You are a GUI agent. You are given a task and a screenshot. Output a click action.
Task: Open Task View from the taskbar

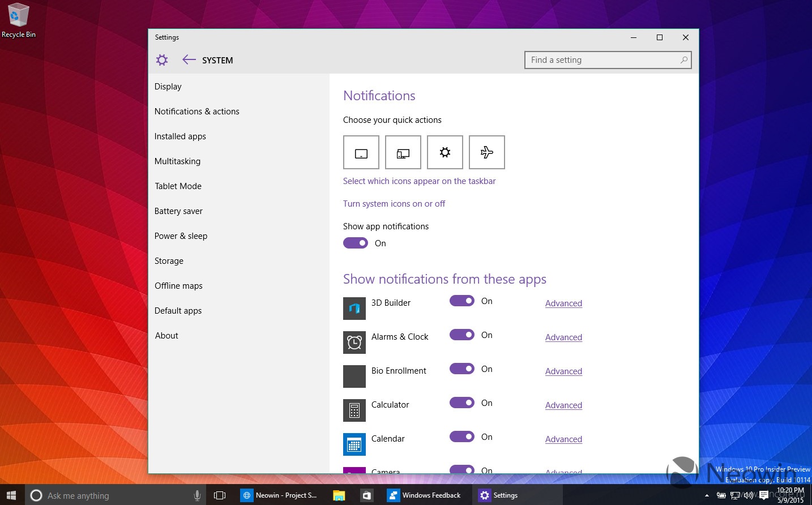pos(220,495)
